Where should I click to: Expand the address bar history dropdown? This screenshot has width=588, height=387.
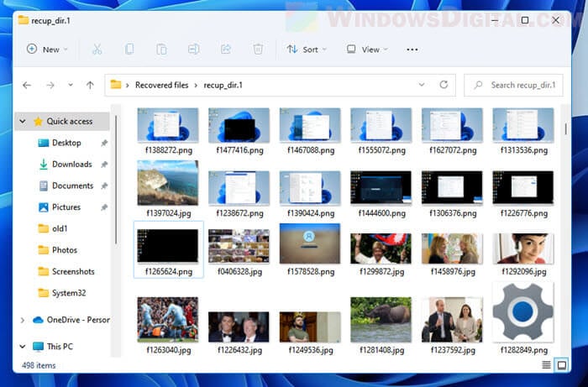[x=422, y=85]
